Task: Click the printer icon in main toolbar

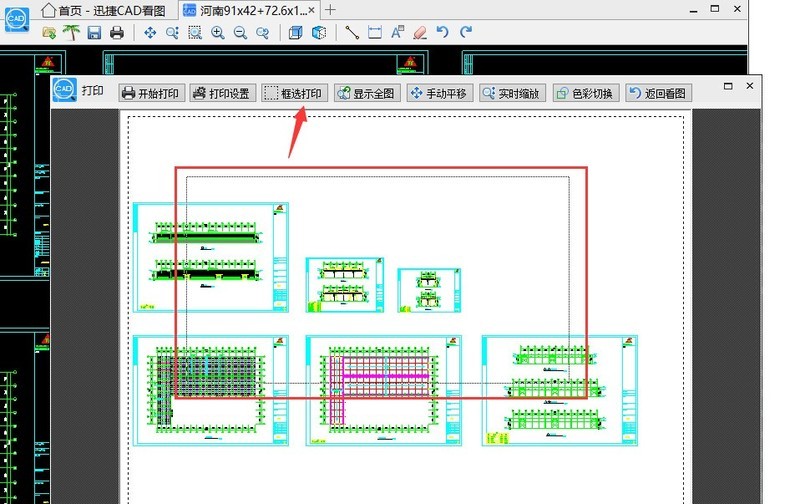Action: pos(117,33)
